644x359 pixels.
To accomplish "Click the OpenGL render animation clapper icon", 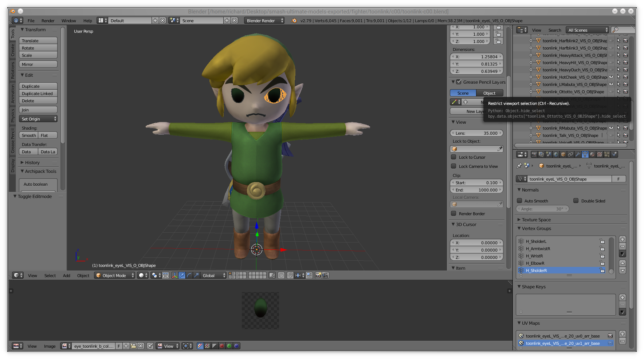I will 325,275.
